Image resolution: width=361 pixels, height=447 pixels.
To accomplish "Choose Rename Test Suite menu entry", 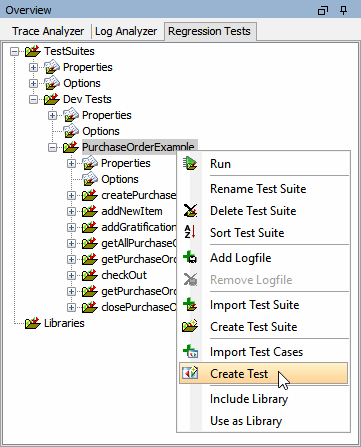I will (258, 189).
